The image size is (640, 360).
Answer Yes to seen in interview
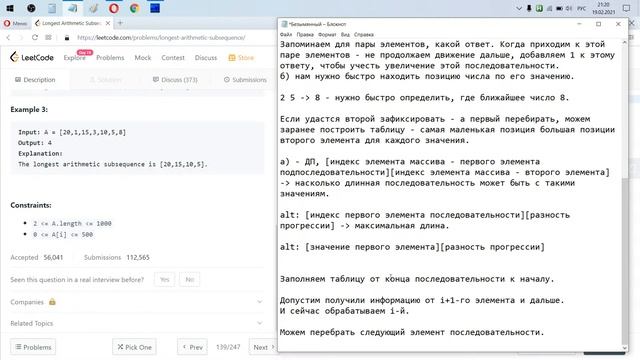164,280
